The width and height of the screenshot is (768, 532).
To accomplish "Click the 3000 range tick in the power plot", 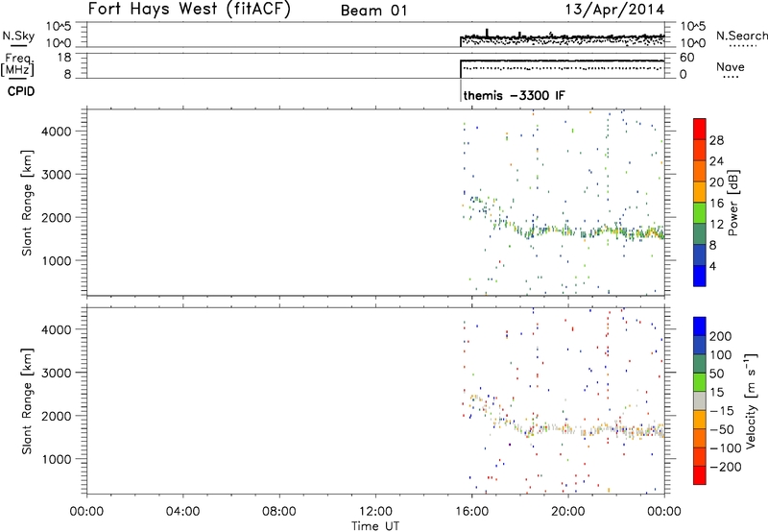I will pyautogui.click(x=57, y=175).
